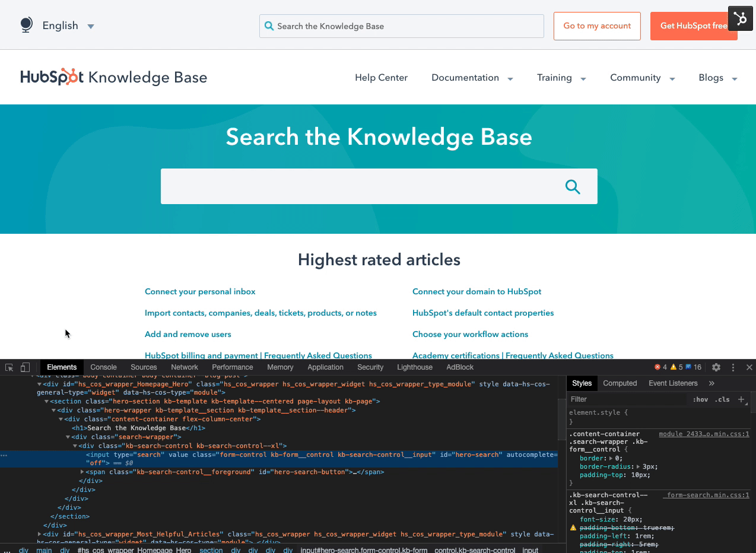The width and height of the screenshot is (756, 553).
Task: Toggle the .cls classes button
Action: pyautogui.click(x=722, y=399)
